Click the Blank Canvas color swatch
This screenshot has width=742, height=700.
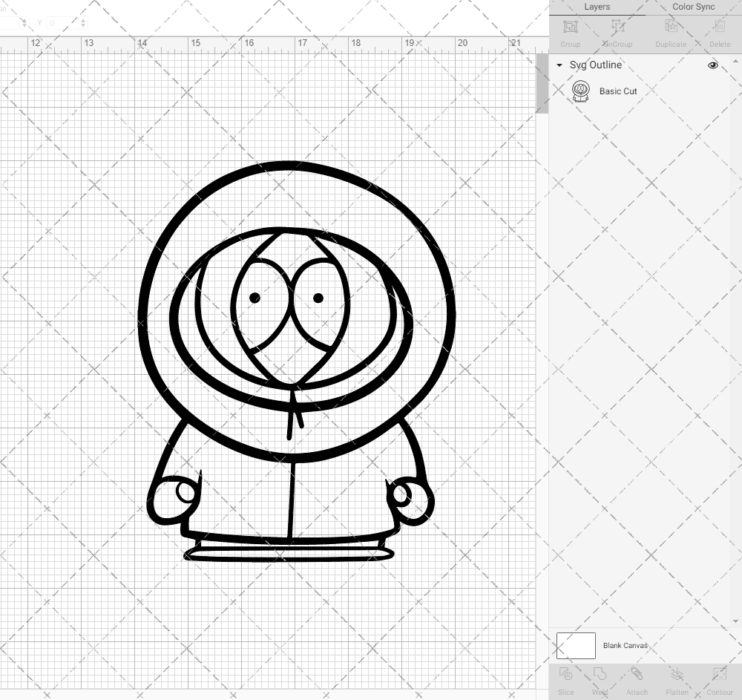pos(576,646)
